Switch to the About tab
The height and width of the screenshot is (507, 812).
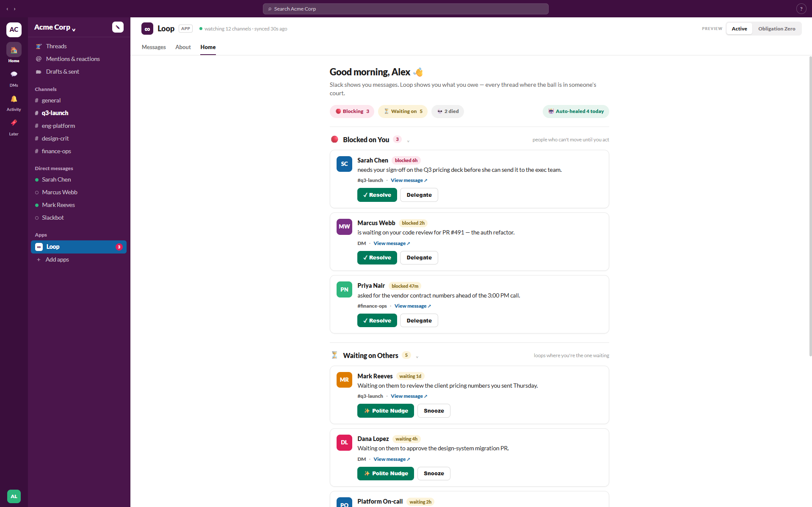pos(183,47)
